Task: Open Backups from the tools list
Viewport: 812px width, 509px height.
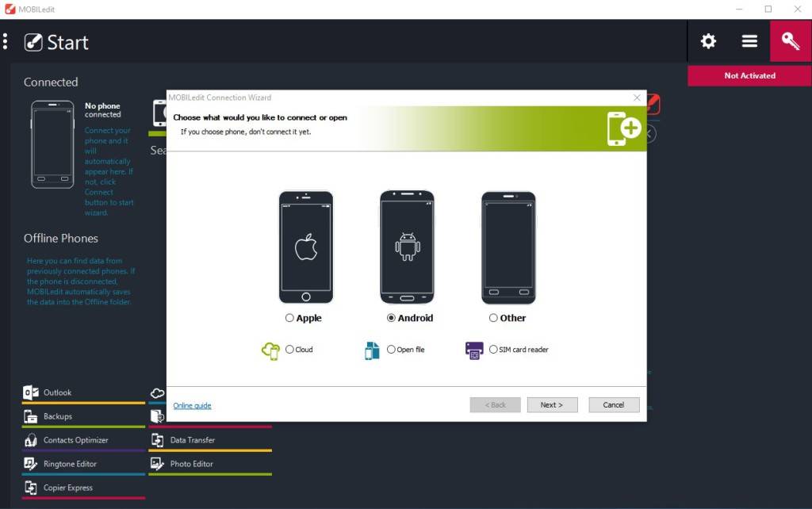Action: 83,416
